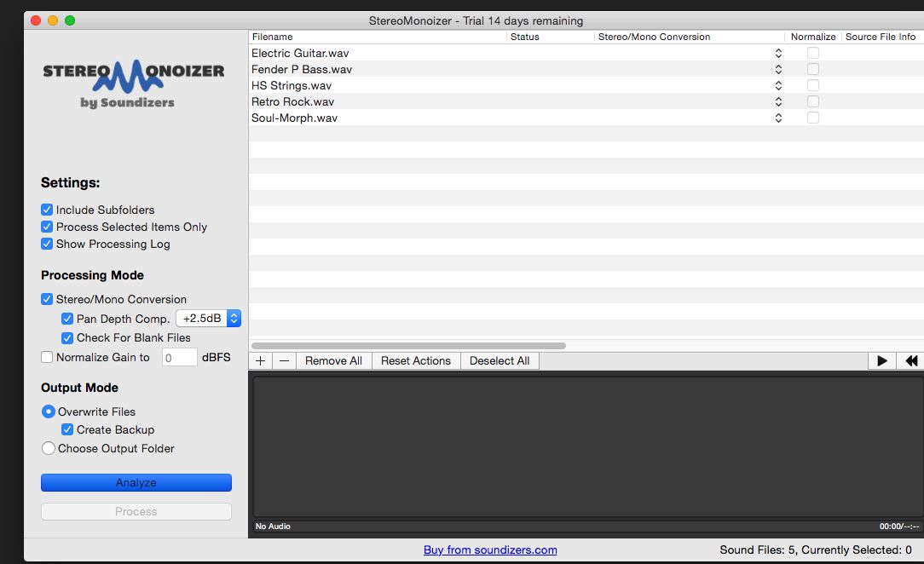Image resolution: width=924 pixels, height=564 pixels.
Task: Zoom the StereoMonoizer window
Action: point(70,20)
